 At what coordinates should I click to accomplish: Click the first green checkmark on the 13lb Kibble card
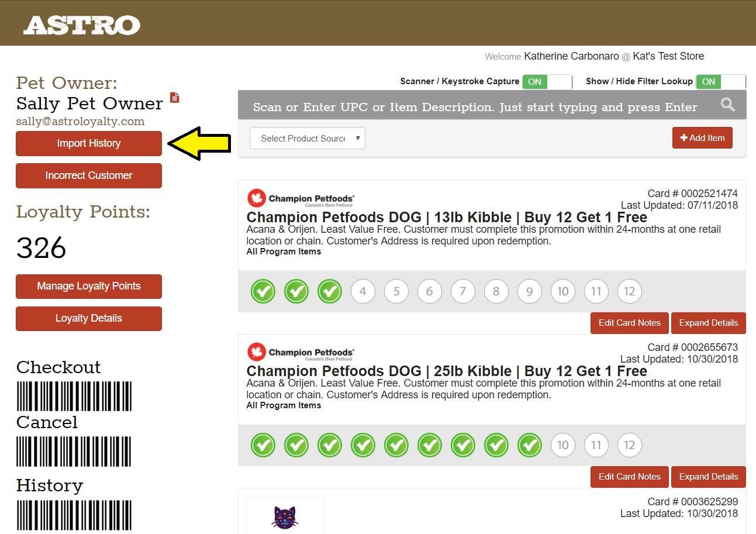[x=263, y=291]
